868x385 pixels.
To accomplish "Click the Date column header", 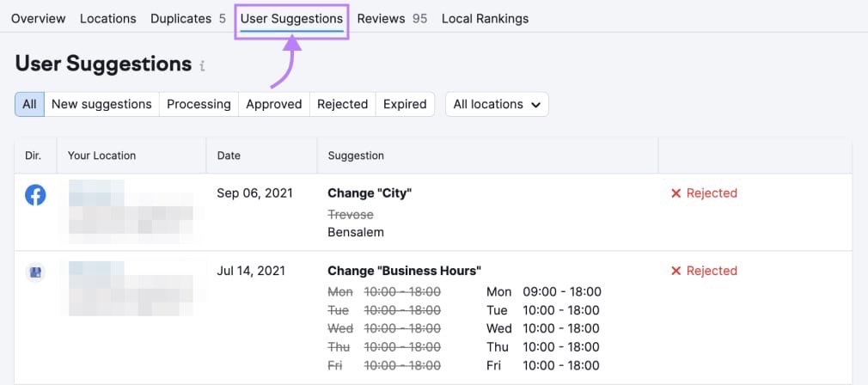I will tap(229, 156).
